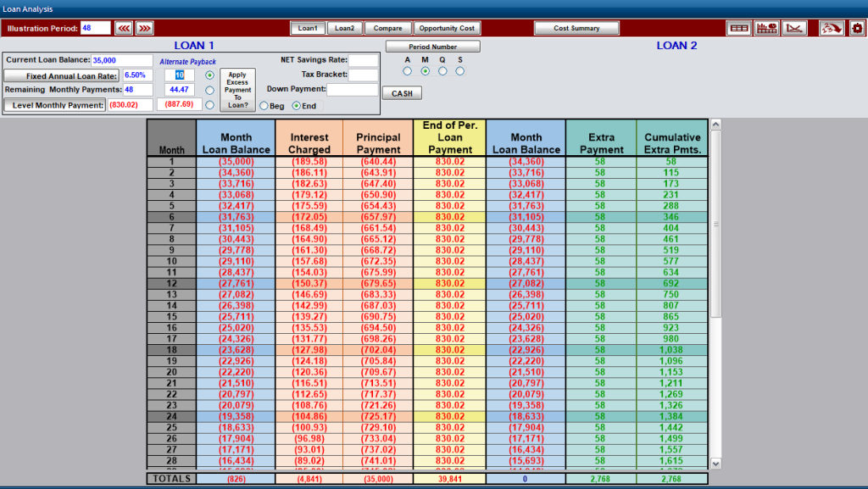Click the rewind double-left arrows button
This screenshot has height=489, width=868.
125,28
